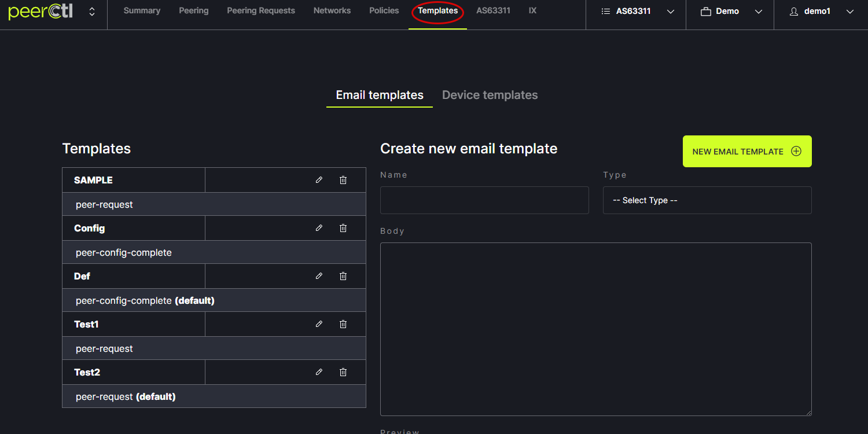Edit the Test1 template with pencil icon

coord(319,324)
